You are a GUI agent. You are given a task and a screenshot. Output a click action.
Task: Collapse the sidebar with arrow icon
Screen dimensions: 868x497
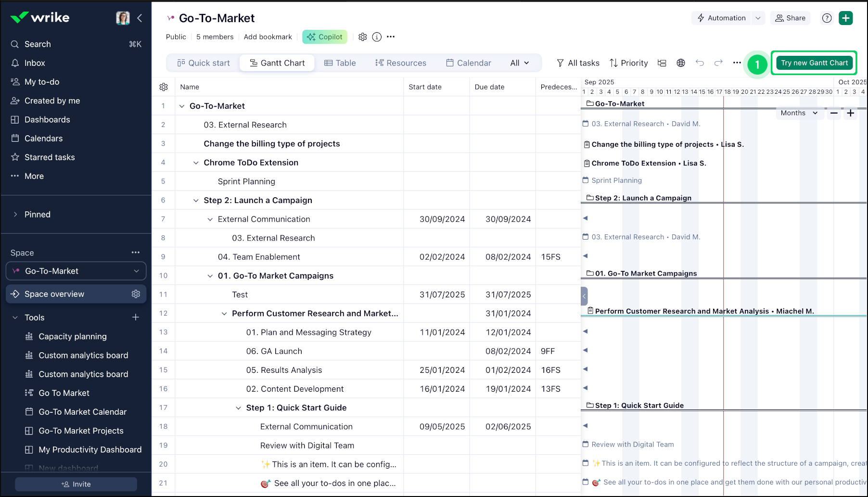click(140, 18)
